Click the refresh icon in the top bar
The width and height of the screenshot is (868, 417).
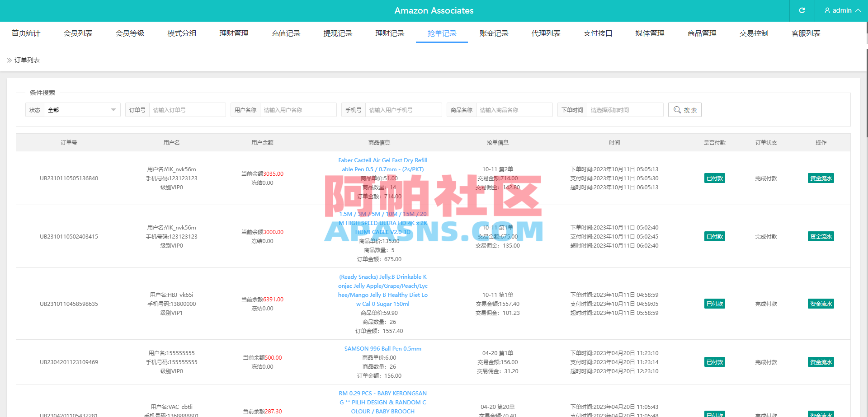point(802,10)
